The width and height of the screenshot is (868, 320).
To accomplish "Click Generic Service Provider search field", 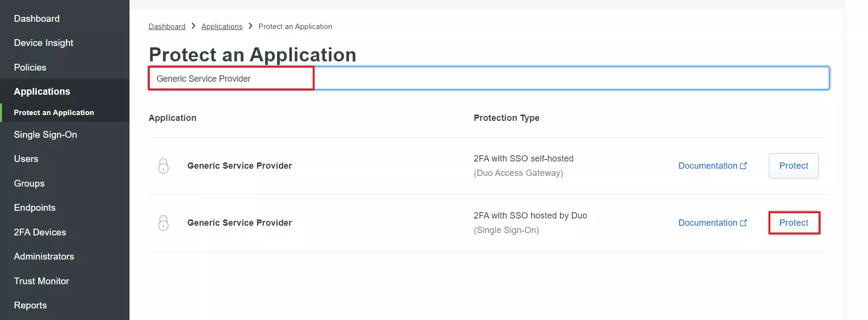I will pyautogui.click(x=489, y=78).
